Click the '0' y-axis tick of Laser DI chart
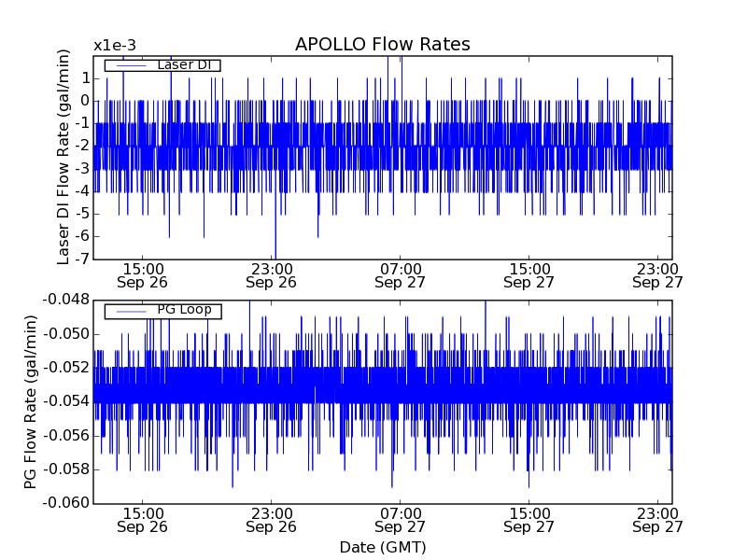 (85, 101)
